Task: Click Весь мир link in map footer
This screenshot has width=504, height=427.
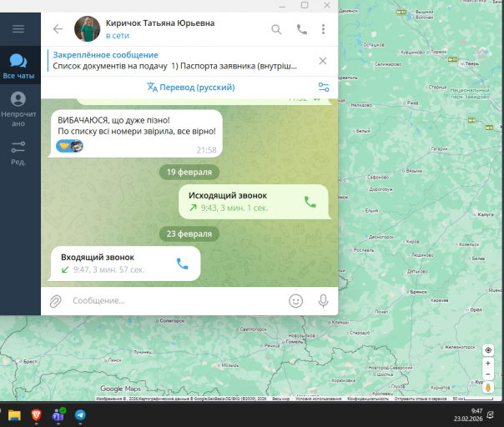Action: click(x=281, y=399)
